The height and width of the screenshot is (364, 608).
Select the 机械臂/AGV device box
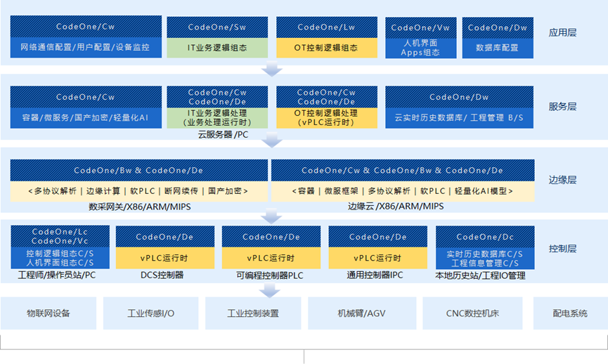[x=361, y=313]
